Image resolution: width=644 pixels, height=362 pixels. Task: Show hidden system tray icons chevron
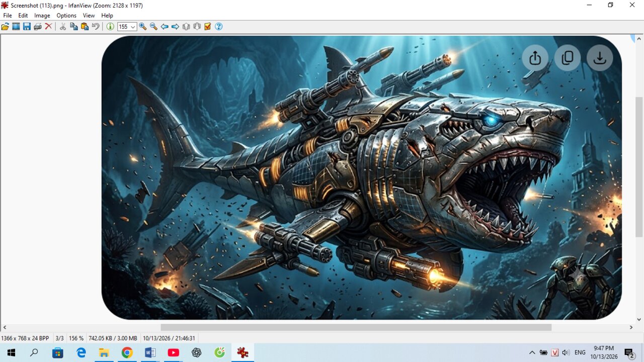pyautogui.click(x=532, y=352)
